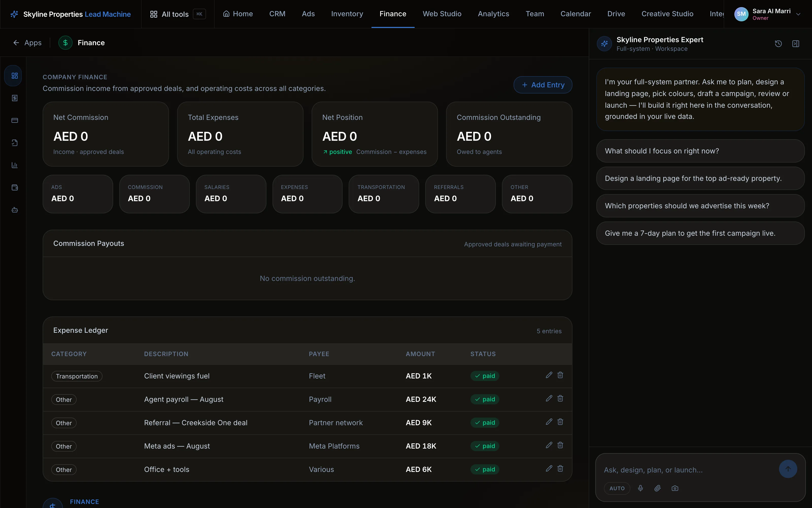This screenshot has height=508, width=812.
Task: Go to the Home tab
Action: click(238, 14)
